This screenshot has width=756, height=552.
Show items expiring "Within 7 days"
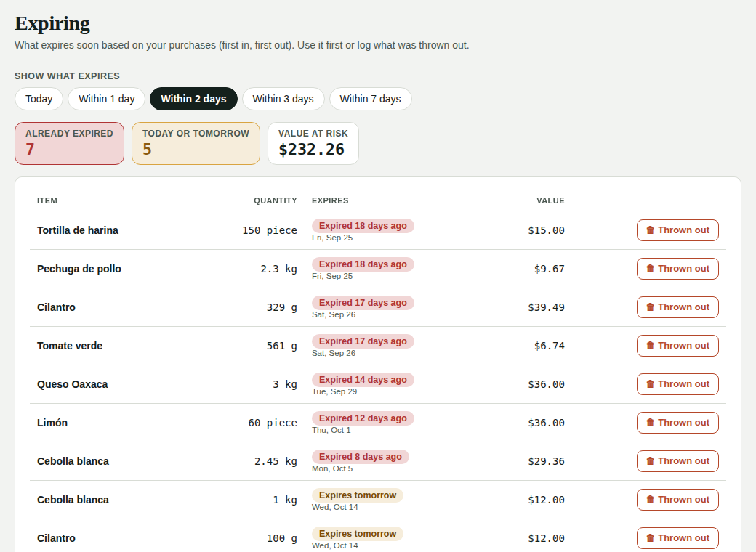pos(370,99)
